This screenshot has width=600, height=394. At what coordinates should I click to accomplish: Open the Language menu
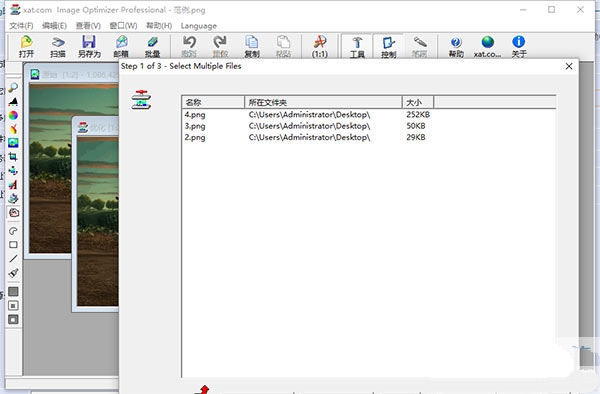pyautogui.click(x=199, y=26)
